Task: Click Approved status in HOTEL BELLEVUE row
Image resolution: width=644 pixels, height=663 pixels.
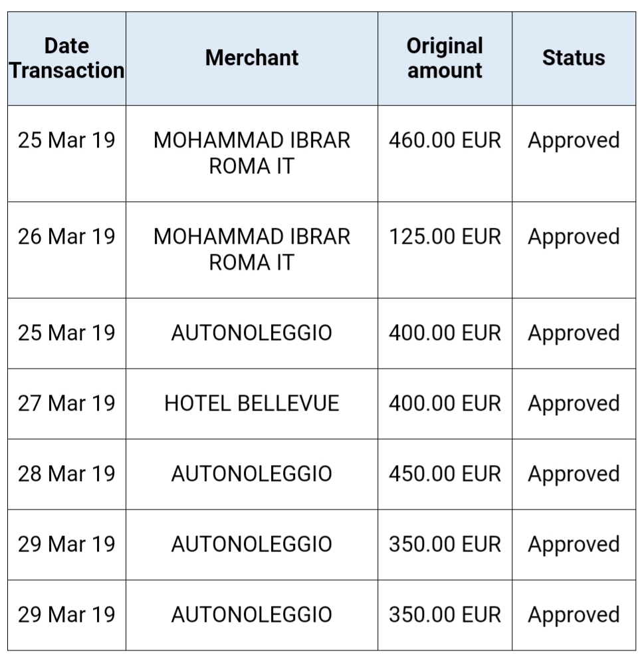Action: 574,404
